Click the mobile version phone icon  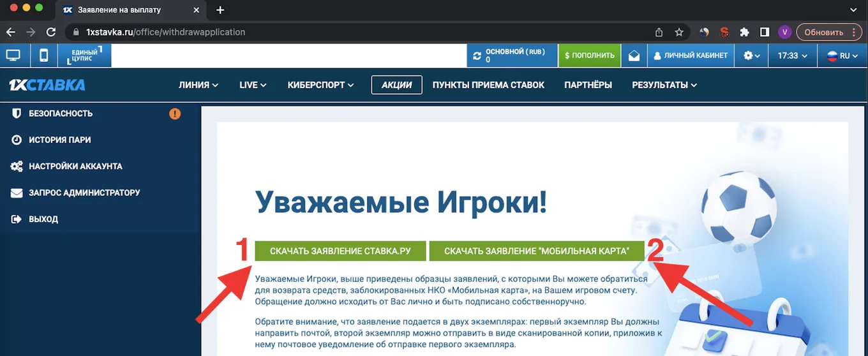click(x=43, y=56)
